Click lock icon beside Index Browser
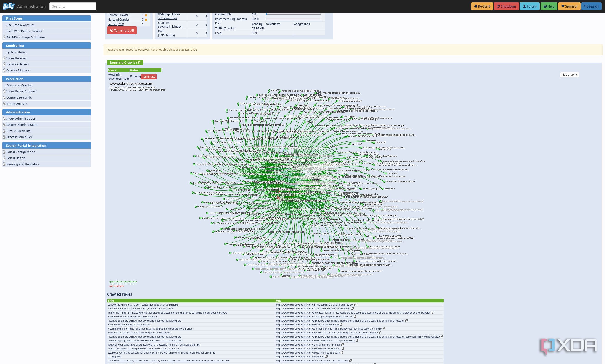This screenshot has width=605, height=364. pyautogui.click(x=4, y=58)
